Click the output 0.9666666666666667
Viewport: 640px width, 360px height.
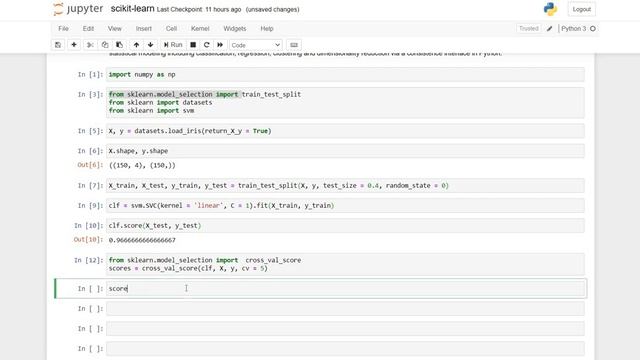[x=142, y=240]
